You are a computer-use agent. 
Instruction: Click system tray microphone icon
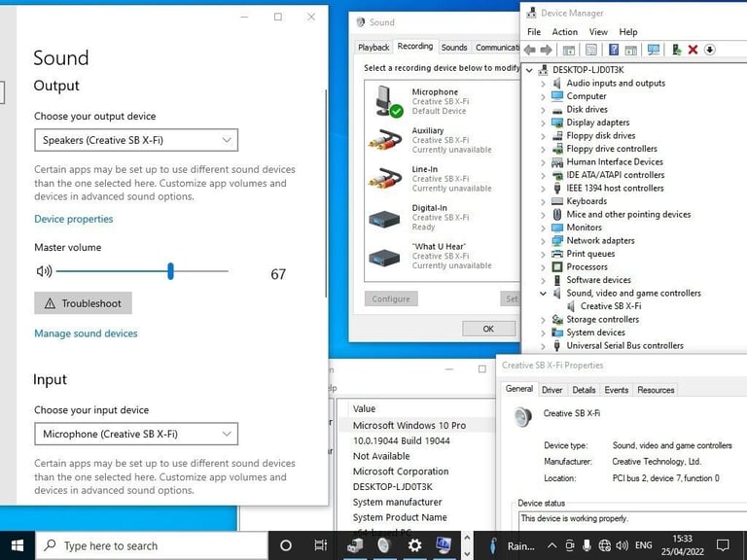[587, 545]
